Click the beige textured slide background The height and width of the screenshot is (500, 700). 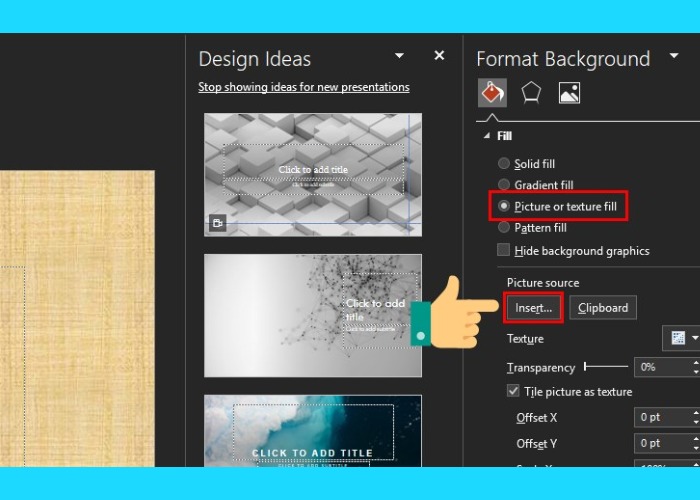pyautogui.click(x=77, y=318)
